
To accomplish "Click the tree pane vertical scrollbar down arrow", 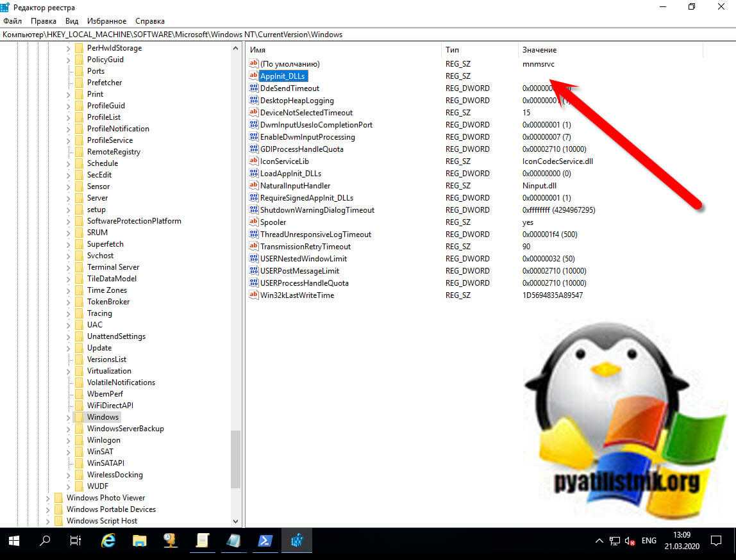I will 235,522.
